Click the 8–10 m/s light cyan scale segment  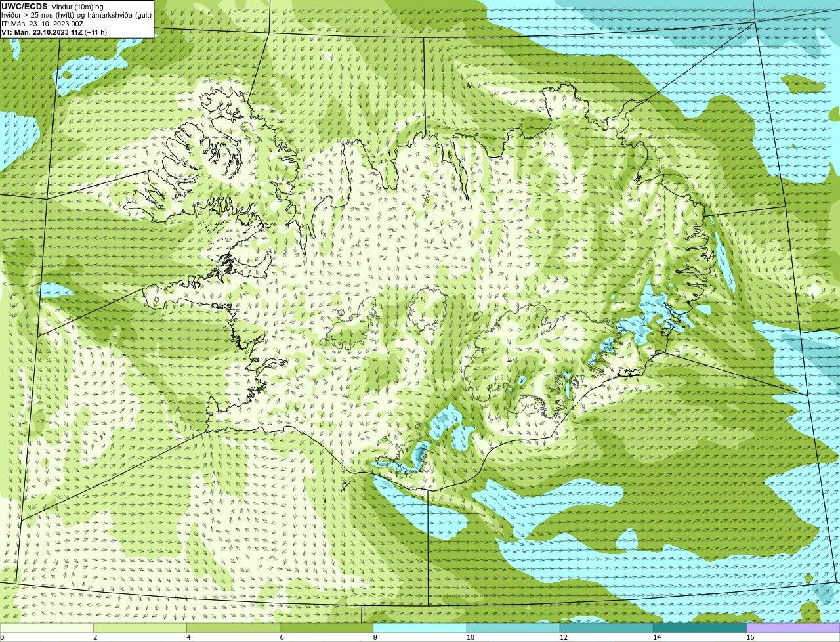[420, 628]
